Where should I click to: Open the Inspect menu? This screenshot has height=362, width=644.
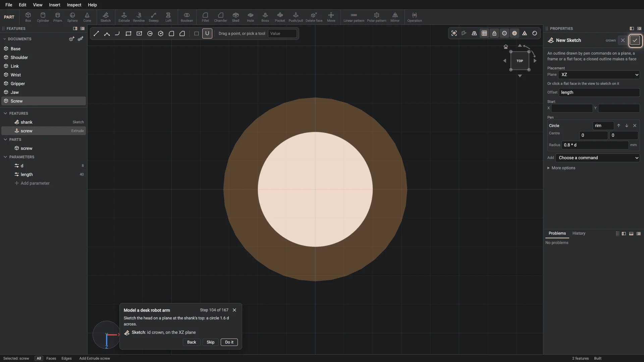tap(74, 5)
